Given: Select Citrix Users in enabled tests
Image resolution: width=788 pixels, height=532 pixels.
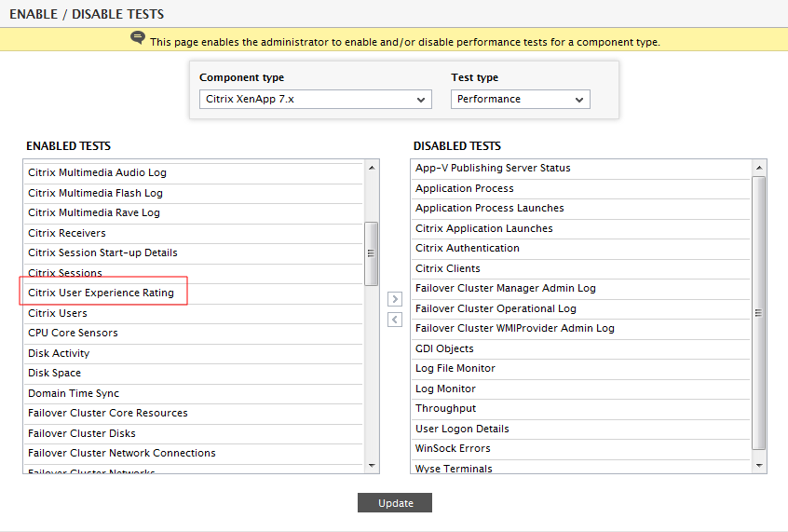Looking at the screenshot, I should coord(194,313).
